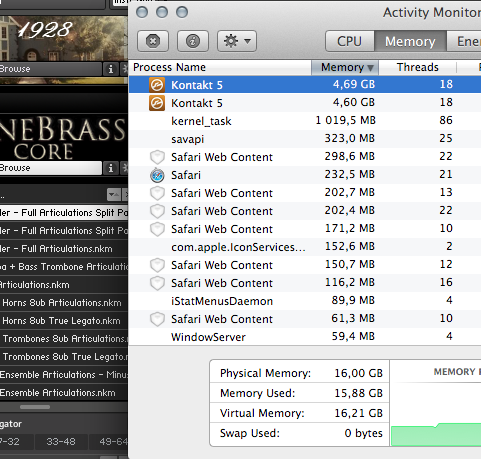Select the first Full Articulations Split file
481x459 pixels.
pos(64,213)
